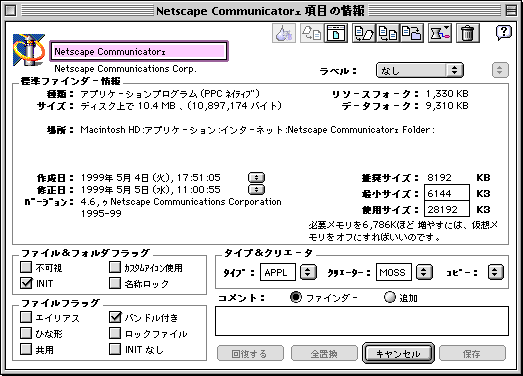Click the 全置換 button
523x376 pixels.
(x=324, y=353)
